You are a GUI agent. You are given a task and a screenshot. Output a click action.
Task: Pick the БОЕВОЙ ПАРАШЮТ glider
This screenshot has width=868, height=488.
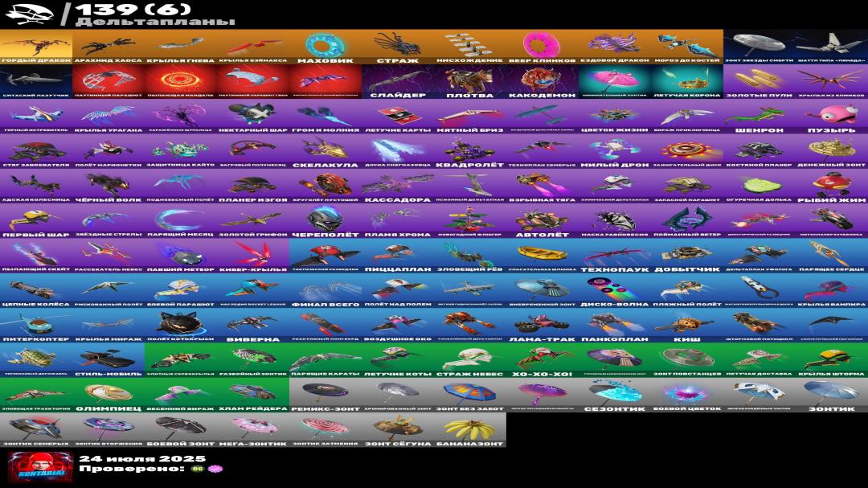pos(181,291)
